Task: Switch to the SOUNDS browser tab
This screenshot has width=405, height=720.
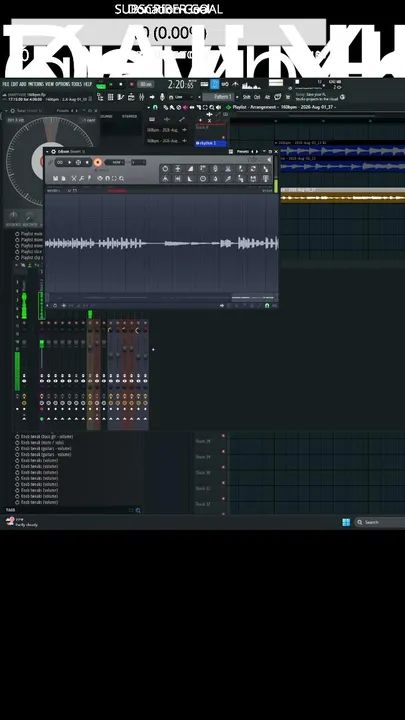Action: (106, 116)
